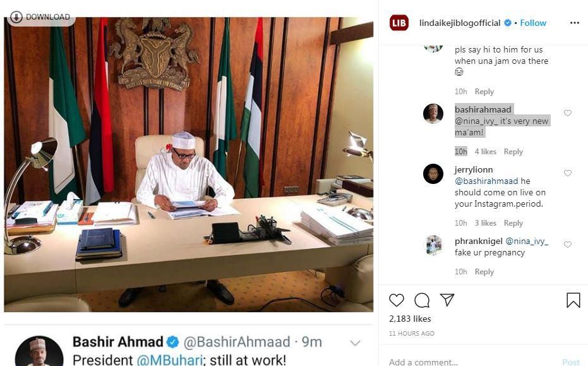The width and height of the screenshot is (588, 366).
Task: View who liked via 2,183 likes link
Action: [410, 319]
